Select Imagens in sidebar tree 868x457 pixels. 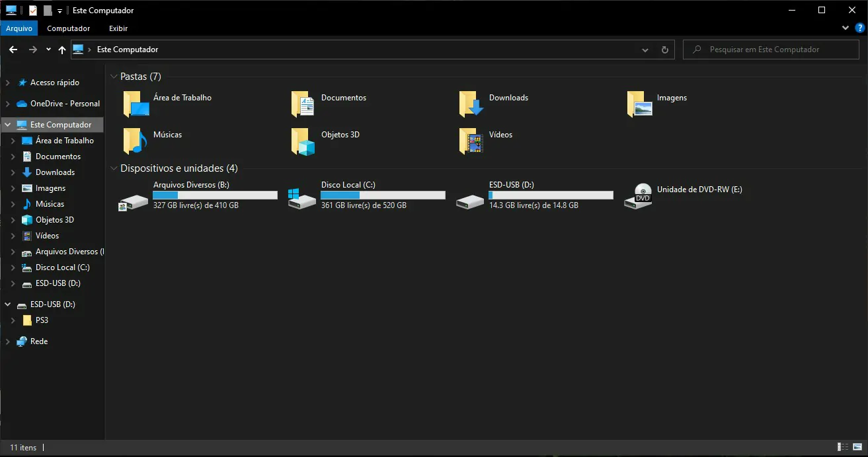50,188
